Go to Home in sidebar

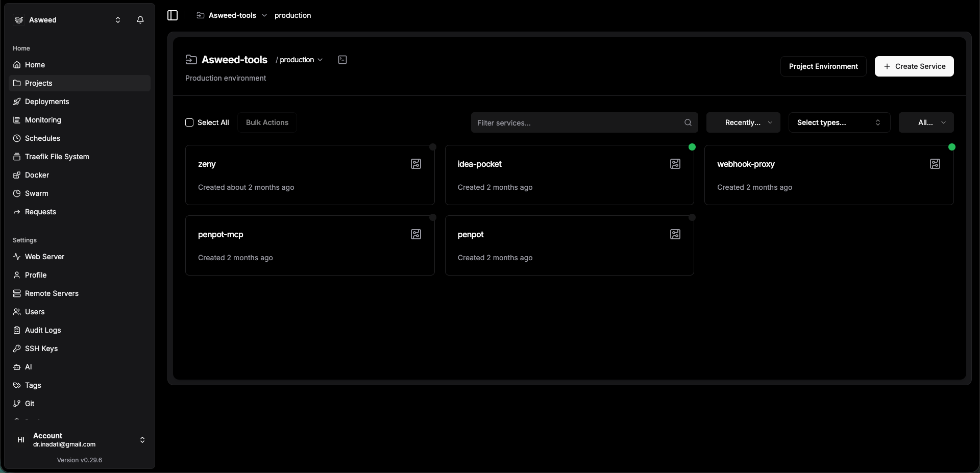[80, 65]
